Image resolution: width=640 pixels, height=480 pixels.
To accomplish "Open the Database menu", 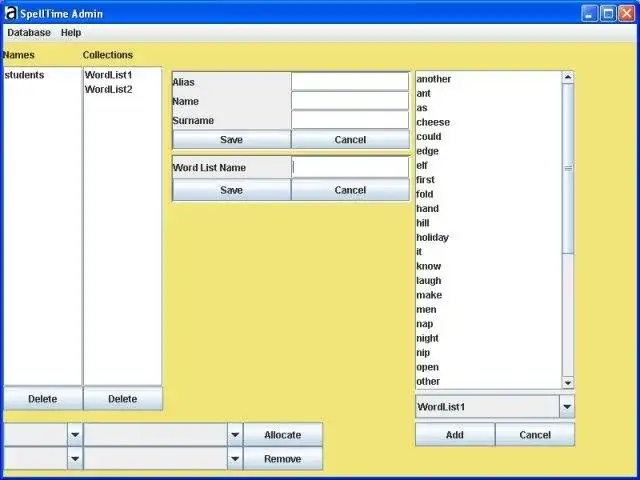I will coord(29,33).
